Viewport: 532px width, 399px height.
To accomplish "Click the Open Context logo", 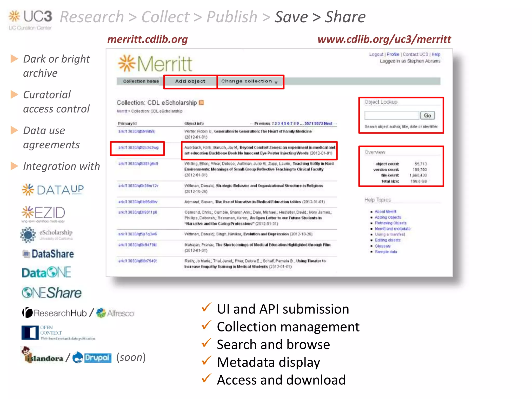I will pyautogui.click(x=58, y=333).
